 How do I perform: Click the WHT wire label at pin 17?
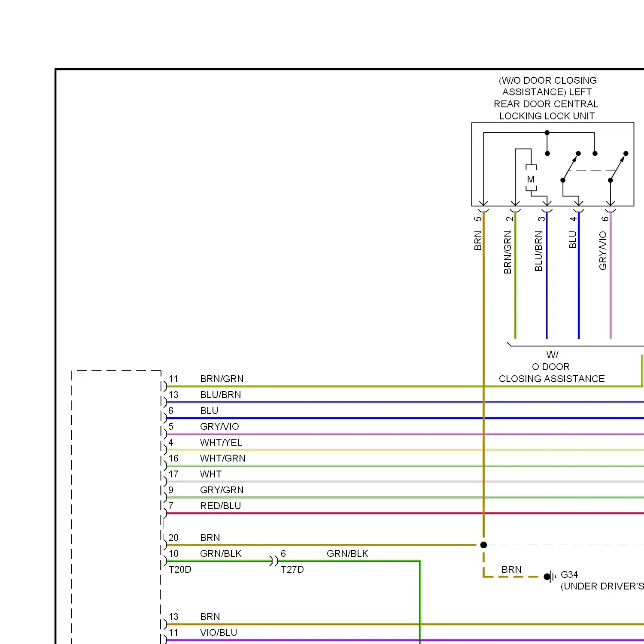211,474
